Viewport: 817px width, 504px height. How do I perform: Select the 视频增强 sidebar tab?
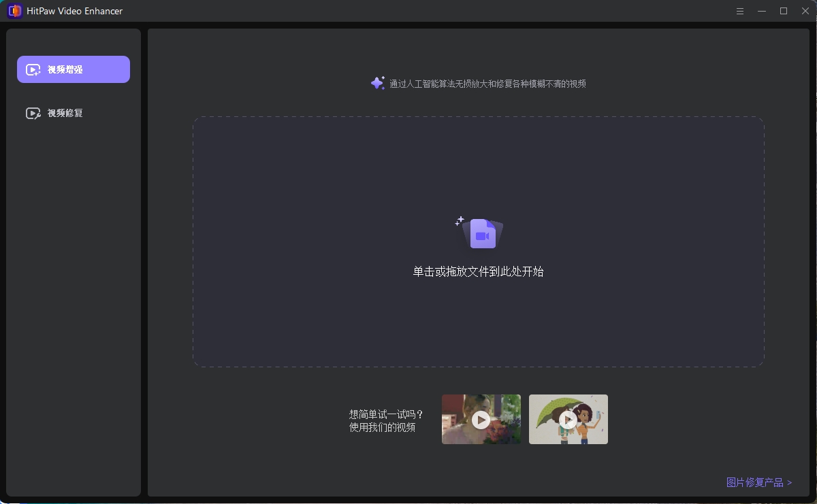click(x=74, y=69)
